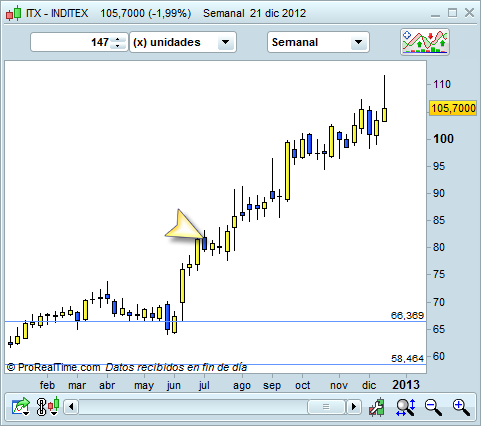The image size is (481, 426).
Task: Click the oct month label on axis
Action: pos(302,385)
